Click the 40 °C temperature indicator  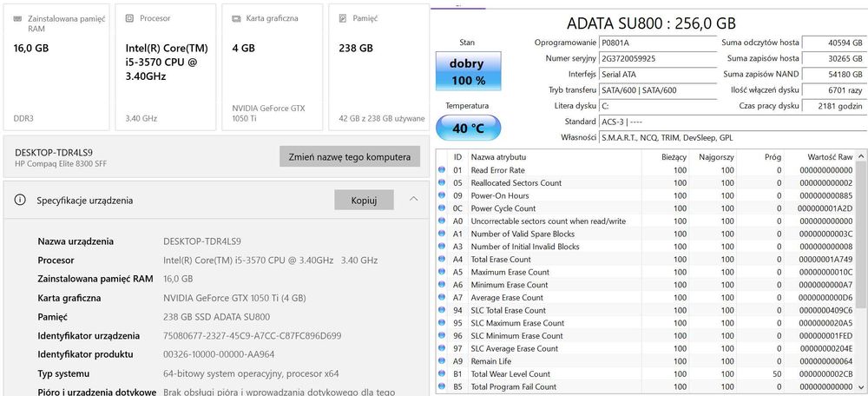coord(469,128)
